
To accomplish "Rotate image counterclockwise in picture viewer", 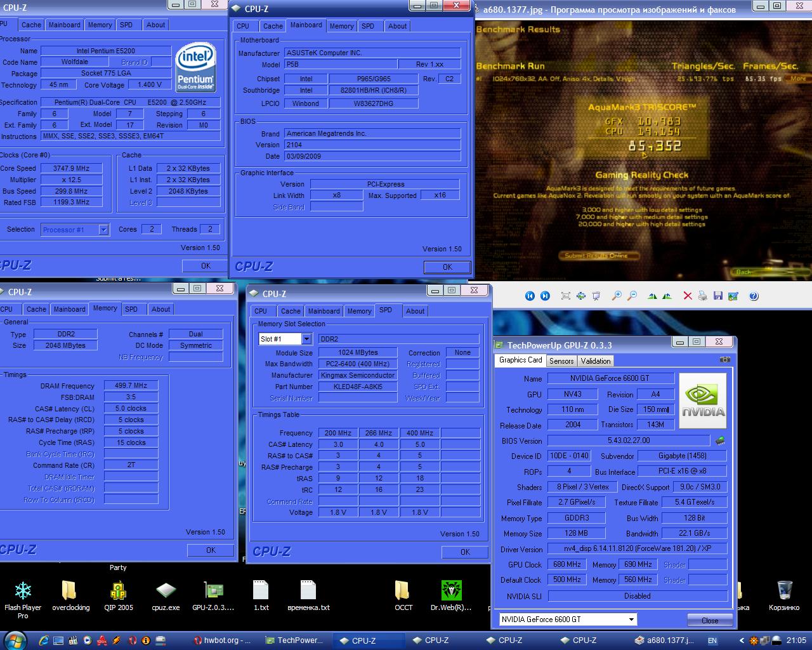I will 667,296.
